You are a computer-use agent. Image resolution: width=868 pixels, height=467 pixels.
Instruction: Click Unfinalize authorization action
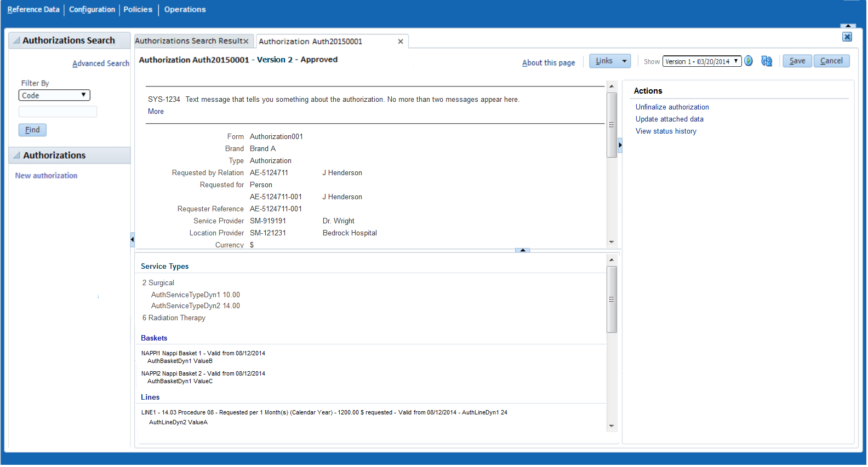672,107
